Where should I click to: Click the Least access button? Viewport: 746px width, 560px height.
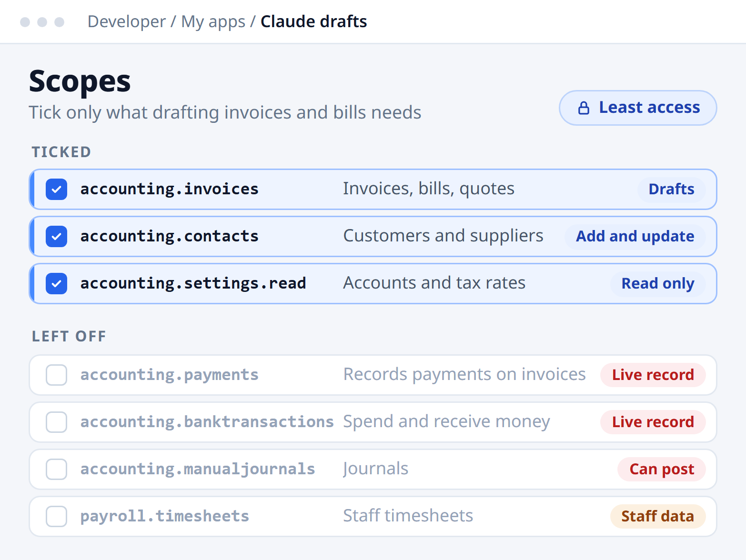click(x=638, y=108)
